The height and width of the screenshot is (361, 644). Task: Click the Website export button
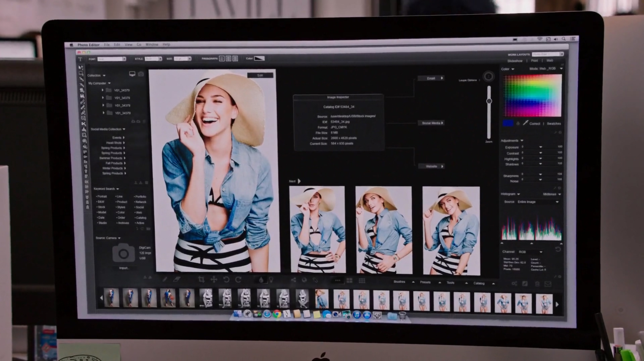coord(432,166)
